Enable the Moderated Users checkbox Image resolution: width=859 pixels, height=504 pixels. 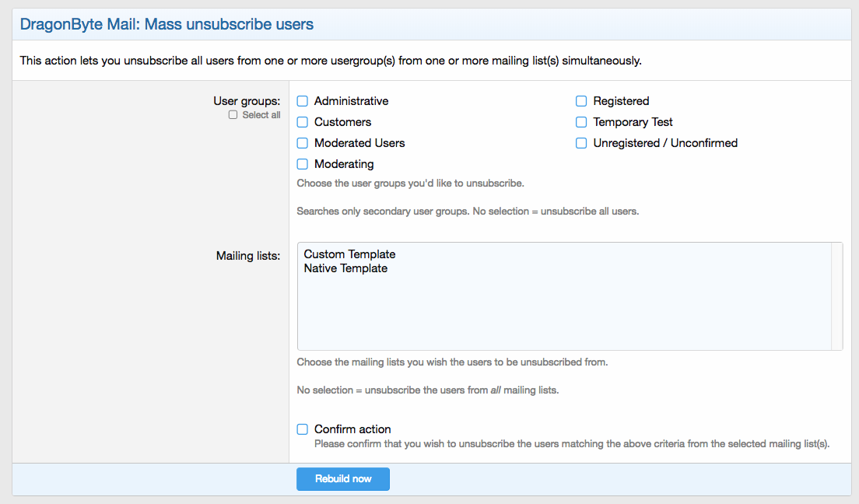click(x=303, y=143)
